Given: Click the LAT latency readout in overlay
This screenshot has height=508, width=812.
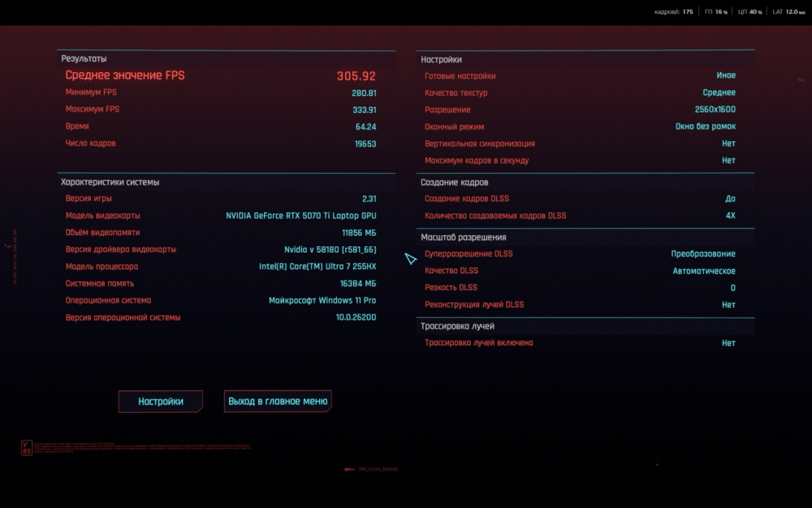Looking at the screenshot, I should click(789, 12).
